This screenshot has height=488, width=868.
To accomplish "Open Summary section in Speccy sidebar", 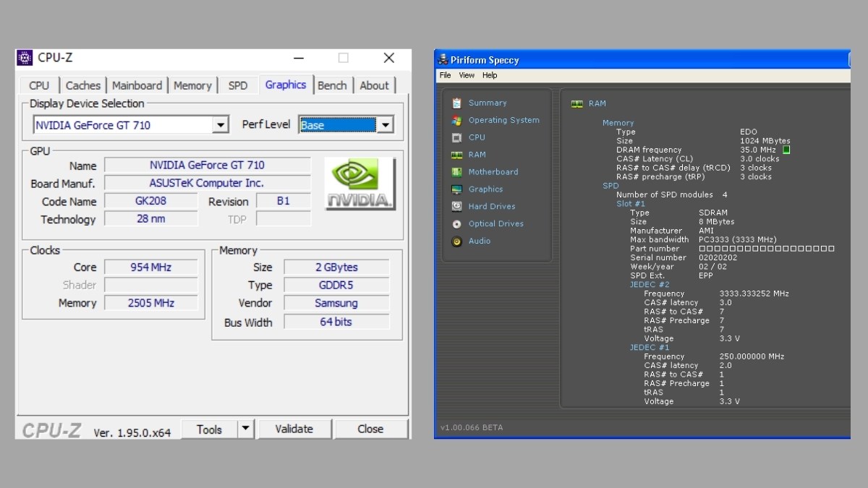I will [x=488, y=103].
